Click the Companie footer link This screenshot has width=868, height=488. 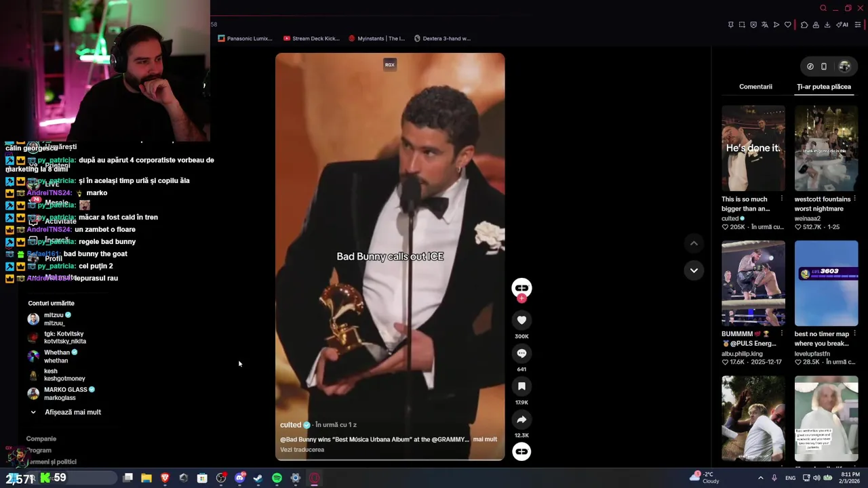tap(41, 439)
